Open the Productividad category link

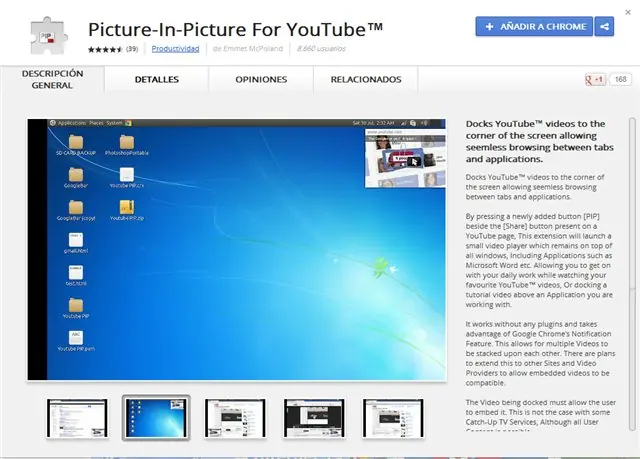(176, 49)
